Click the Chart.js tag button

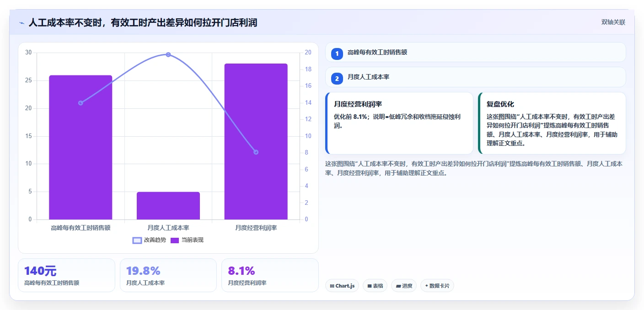tap(342, 286)
